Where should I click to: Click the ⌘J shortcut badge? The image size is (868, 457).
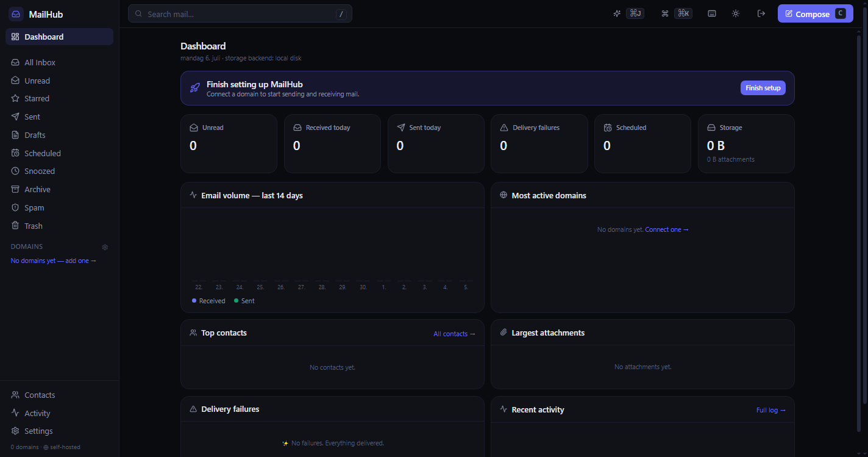(635, 13)
